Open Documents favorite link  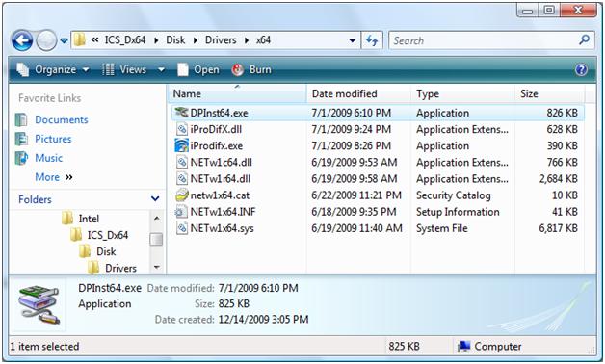point(62,120)
